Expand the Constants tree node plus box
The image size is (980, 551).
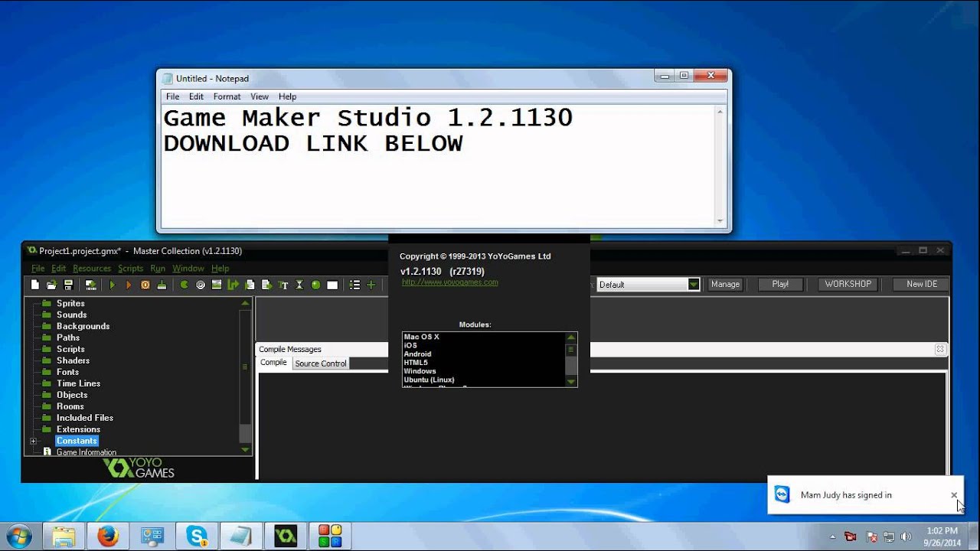tap(33, 441)
